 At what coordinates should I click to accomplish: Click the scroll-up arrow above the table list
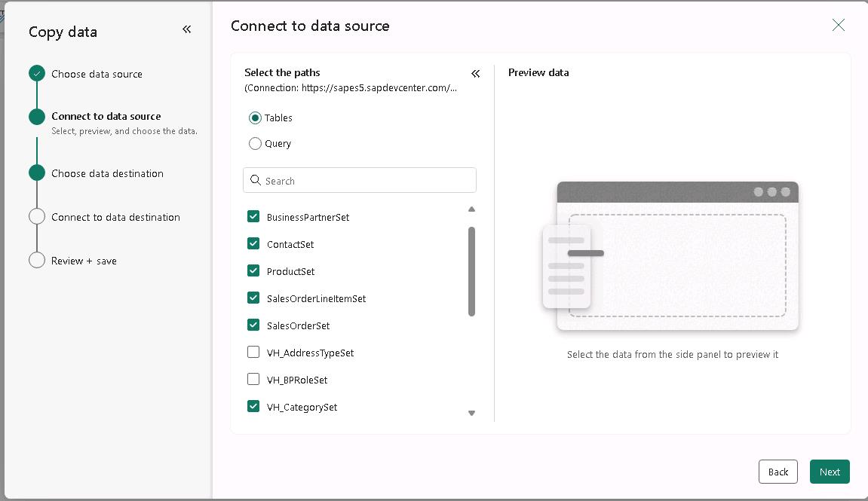coord(471,209)
